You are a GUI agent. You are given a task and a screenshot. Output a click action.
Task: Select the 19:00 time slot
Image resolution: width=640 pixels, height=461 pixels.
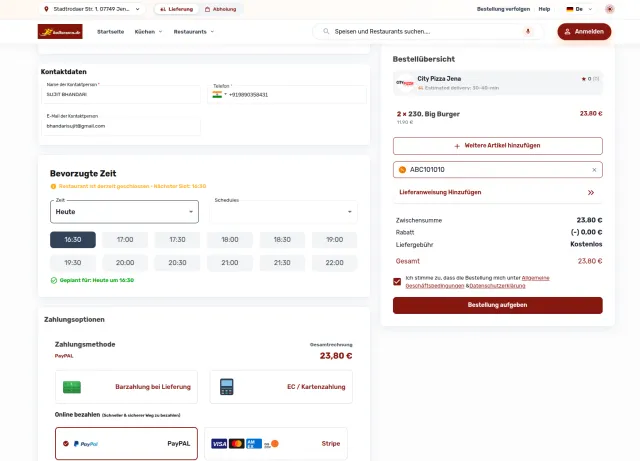pos(334,240)
